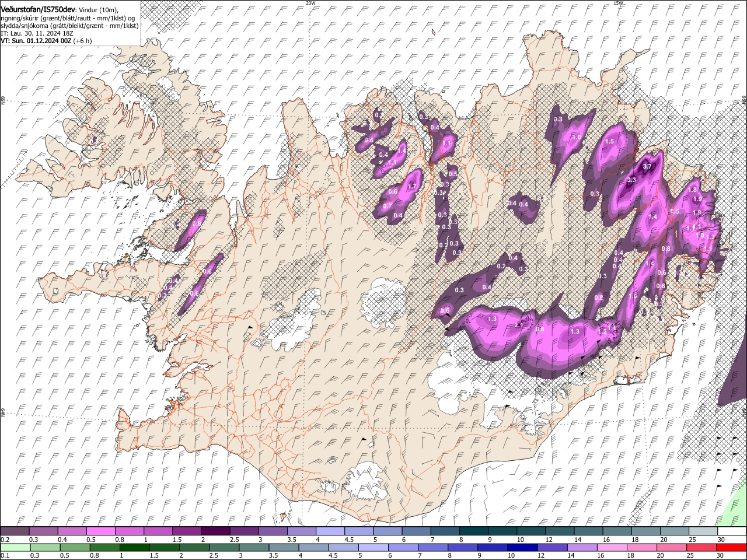The width and height of the screenshot is (747, 560).
Task: Click the 3.7 precipitation value on the map
Action: coord(647,166)
